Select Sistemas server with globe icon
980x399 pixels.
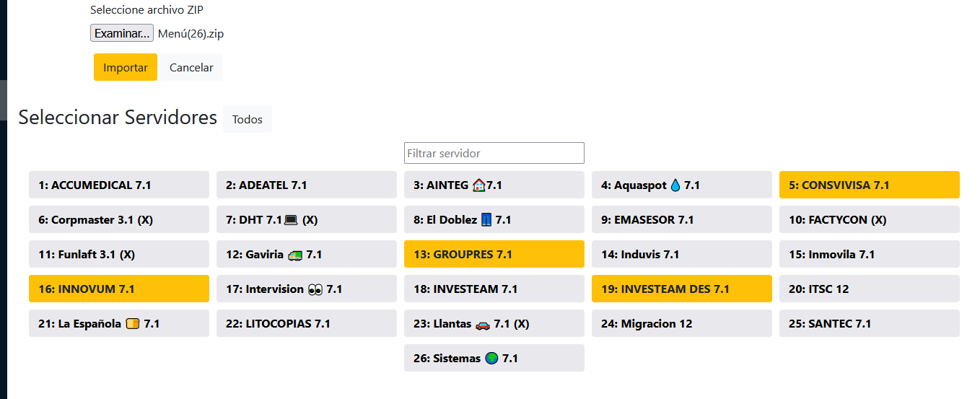click(494, 358)
